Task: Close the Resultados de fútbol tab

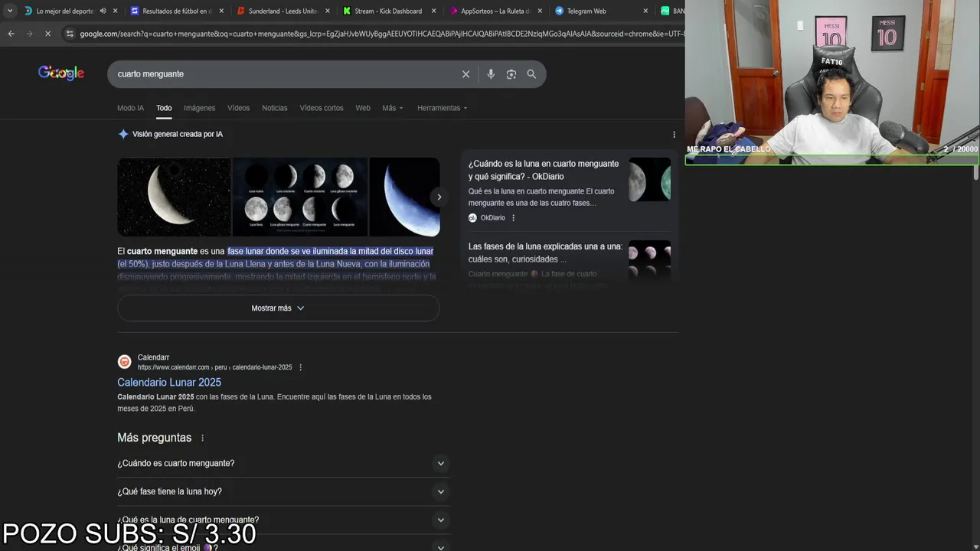Action: [222, 11]
